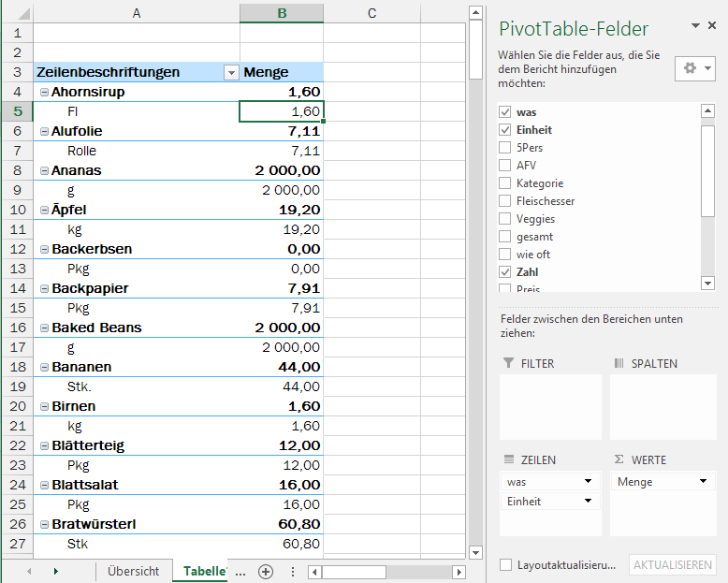
Task: Select the Tabelle sheet tab
Action: [x=205, y=571]
